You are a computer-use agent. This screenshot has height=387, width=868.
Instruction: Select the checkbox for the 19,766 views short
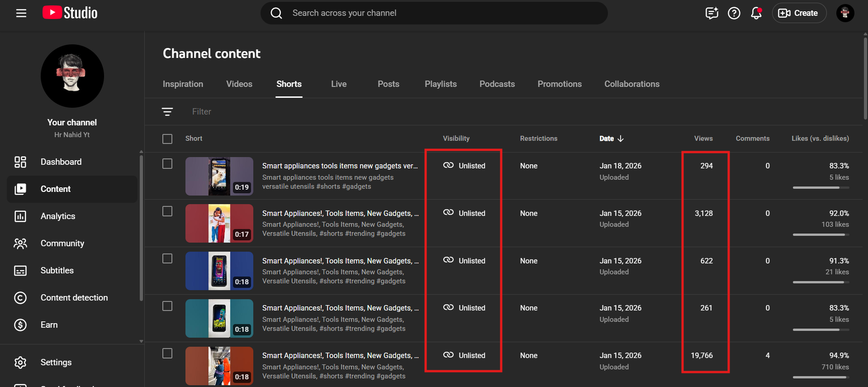tap(167, 354)
